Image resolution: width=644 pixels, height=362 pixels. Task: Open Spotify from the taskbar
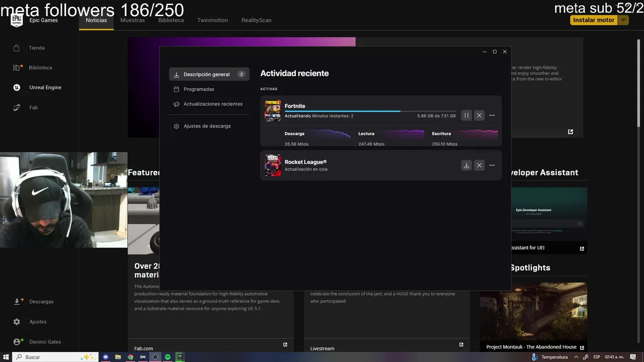click(168, 357)
